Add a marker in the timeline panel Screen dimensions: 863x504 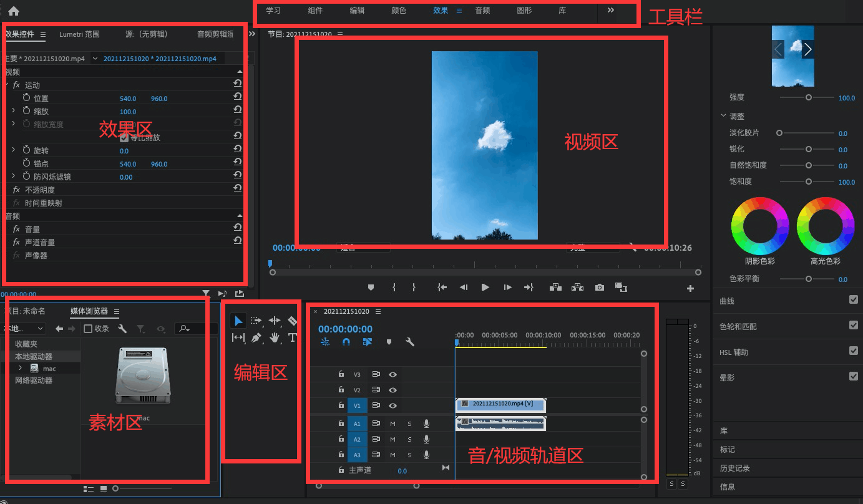pos(389,342)
